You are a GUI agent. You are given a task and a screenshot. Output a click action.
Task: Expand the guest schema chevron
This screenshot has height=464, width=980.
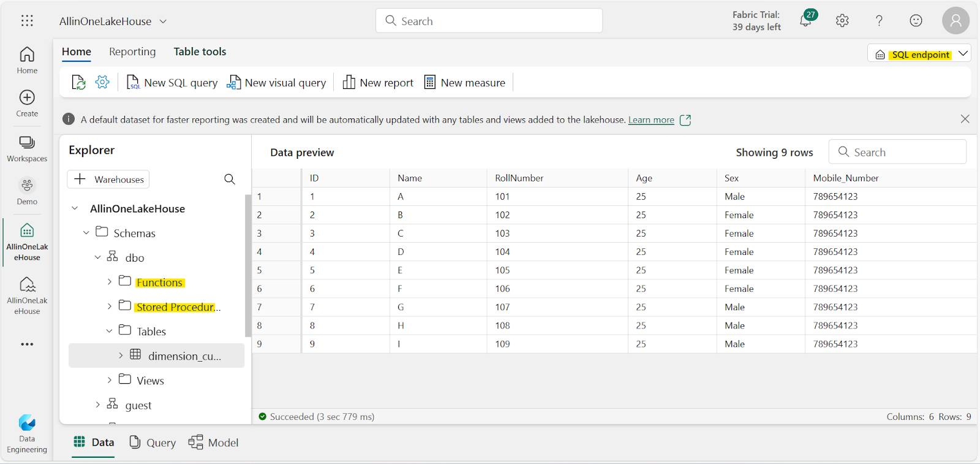pos(98,405)
